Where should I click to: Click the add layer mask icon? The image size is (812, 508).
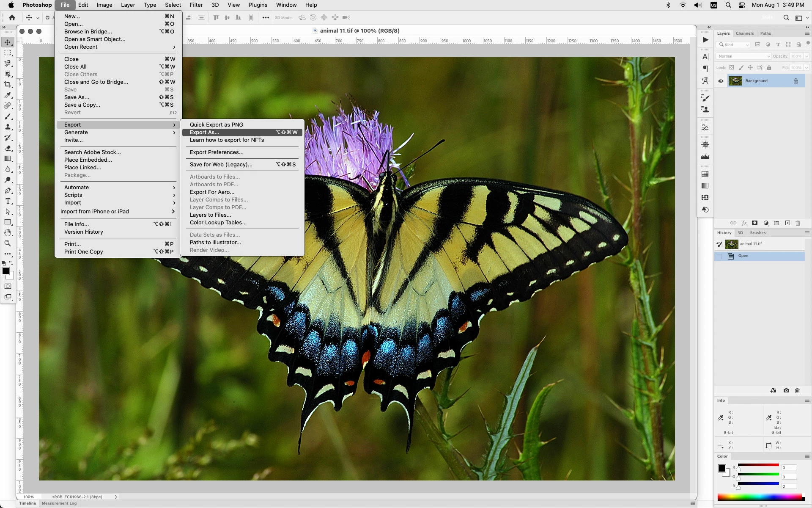[x=754, y=223]
